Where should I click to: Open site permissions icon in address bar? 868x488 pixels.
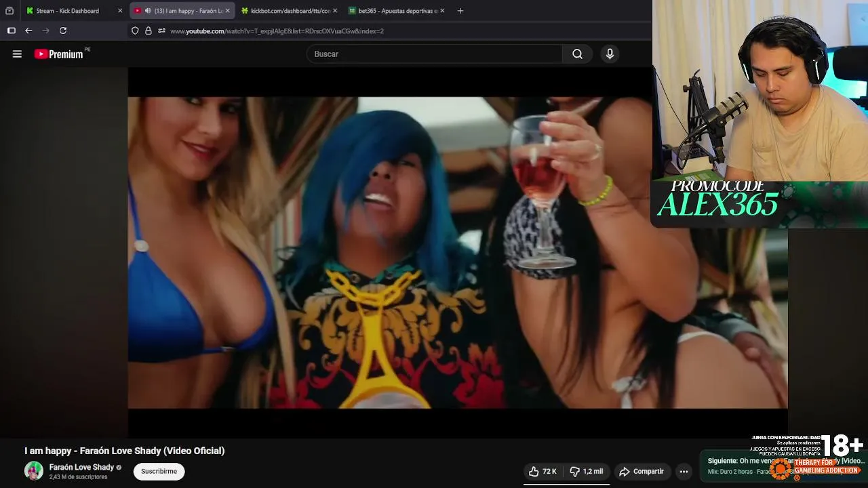point(161,30)
